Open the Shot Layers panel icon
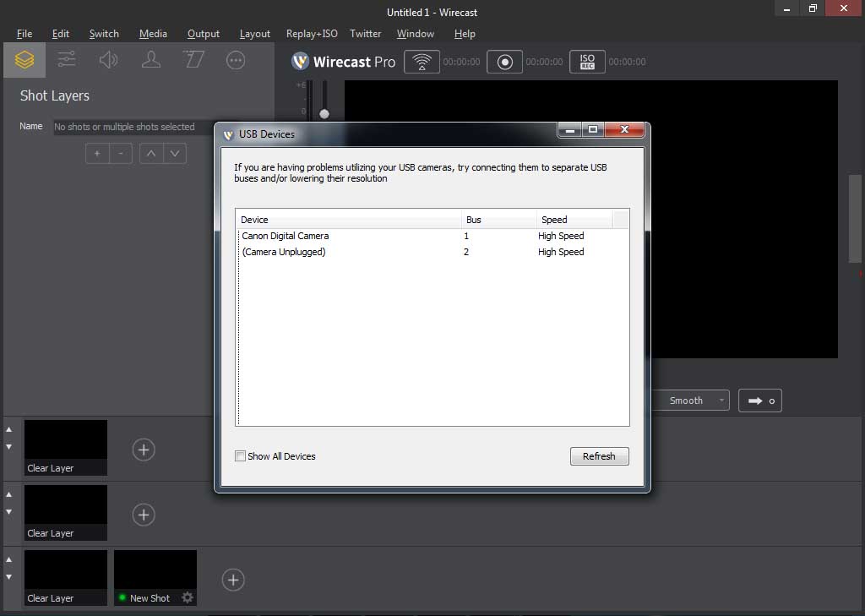Viewport: 865px width, 616px height. (24, 60)
